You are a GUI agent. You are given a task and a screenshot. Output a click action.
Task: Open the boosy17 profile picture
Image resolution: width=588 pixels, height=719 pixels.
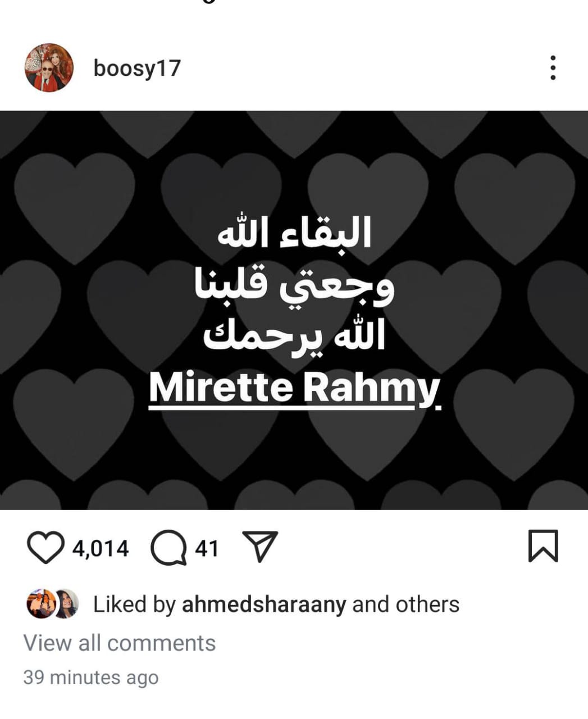49,67
